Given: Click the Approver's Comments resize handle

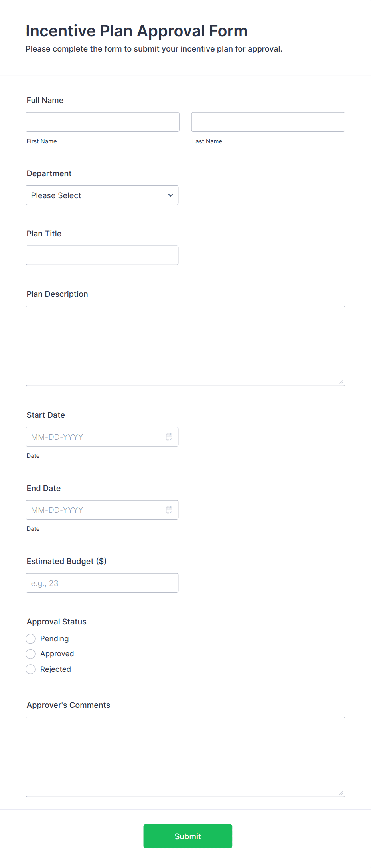Looking at the screenshot, I should pyautogui.click(x=341, y=793).
